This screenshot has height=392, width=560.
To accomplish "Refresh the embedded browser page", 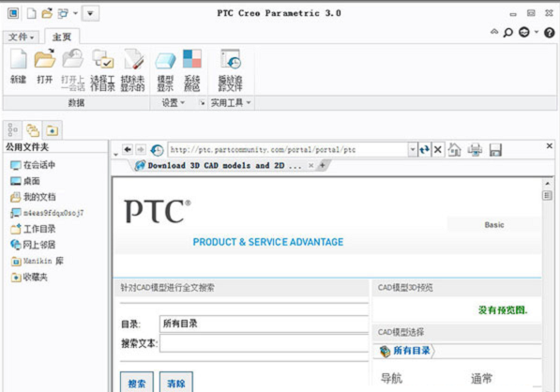I will point(424,150).
